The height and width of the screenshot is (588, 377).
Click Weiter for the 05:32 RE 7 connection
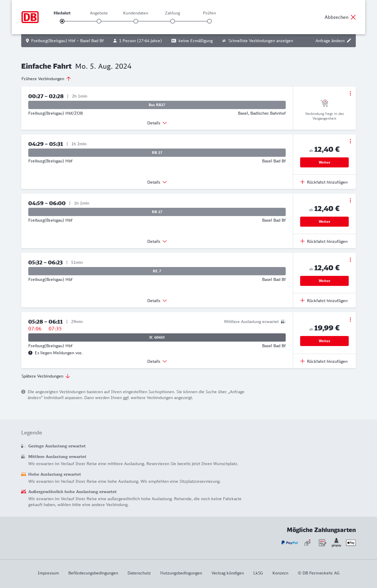point(324,281)
